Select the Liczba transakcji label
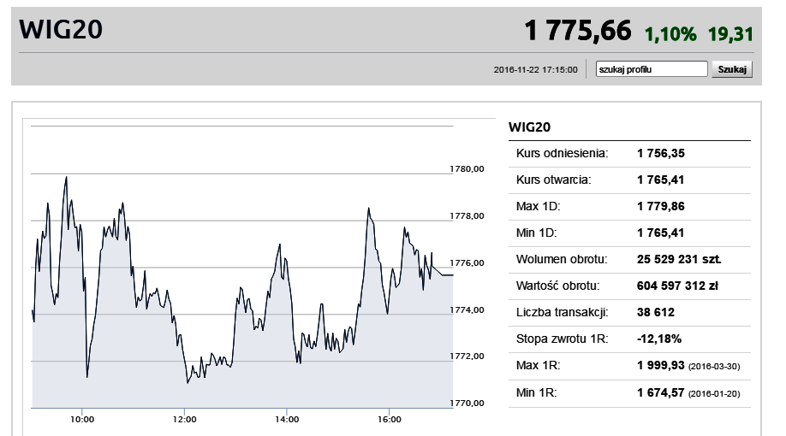Image resolution: width=786 pixels, height=436 pixels. click(562, 313)
